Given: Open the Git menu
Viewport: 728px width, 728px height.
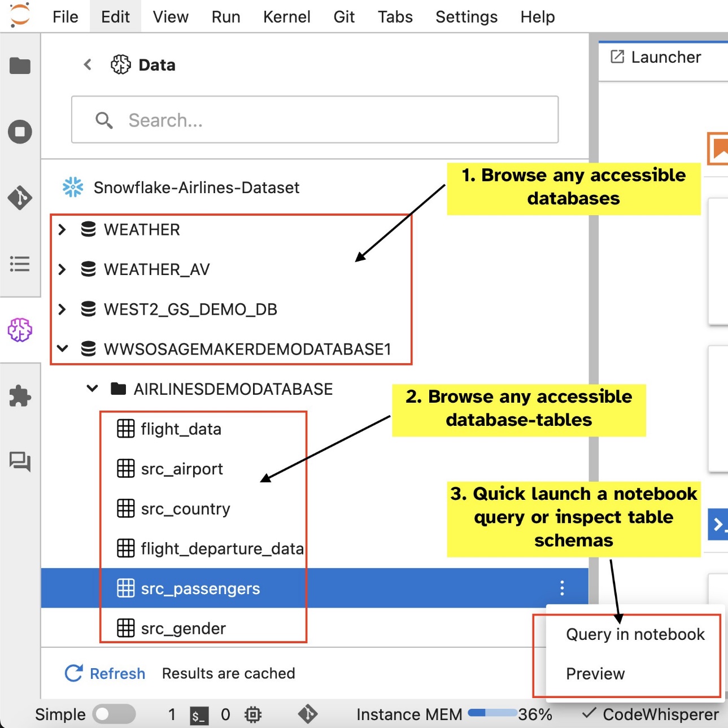Looking at the screenshot, I should coord(344,17).
